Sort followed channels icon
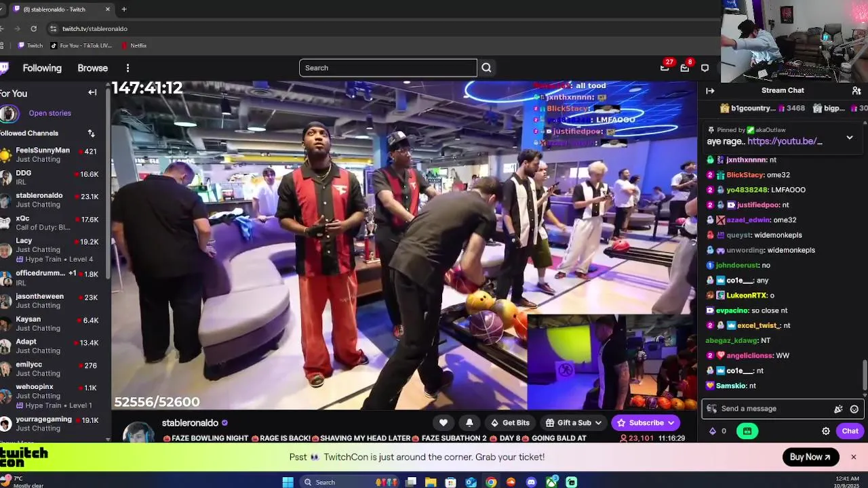The width and height of the screenshot is (868, 488). tap(92, 134)
